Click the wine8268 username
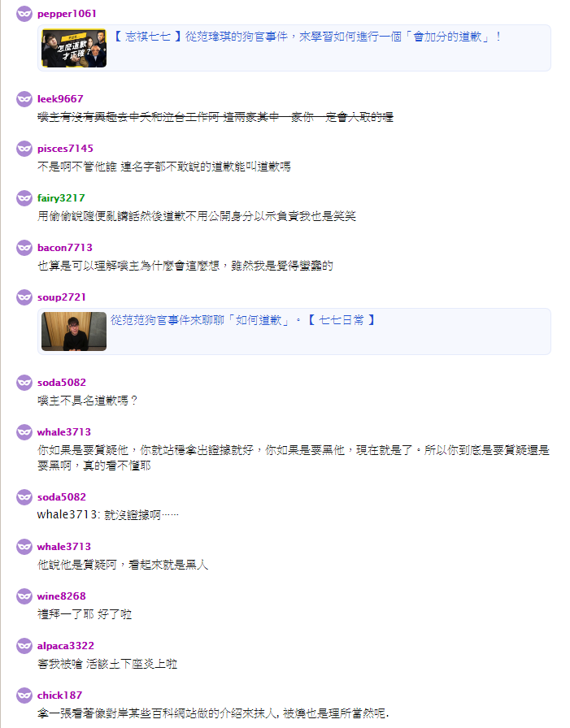This screenshot has height=728, width=570. point(61,596)
